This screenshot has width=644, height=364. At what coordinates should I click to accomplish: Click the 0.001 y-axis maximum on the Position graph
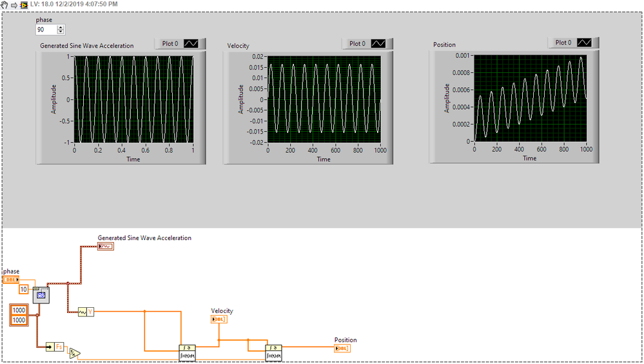[x=462, y=56]
